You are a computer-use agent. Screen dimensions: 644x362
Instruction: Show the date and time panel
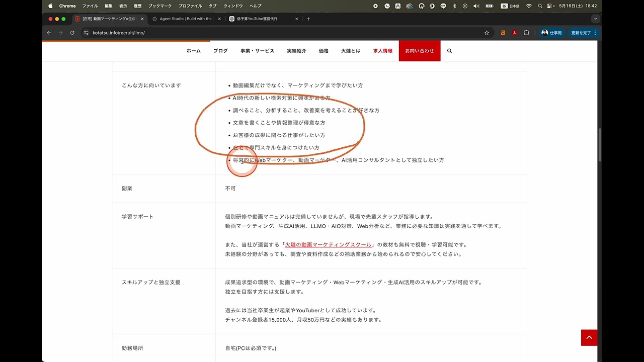[578, 6]
